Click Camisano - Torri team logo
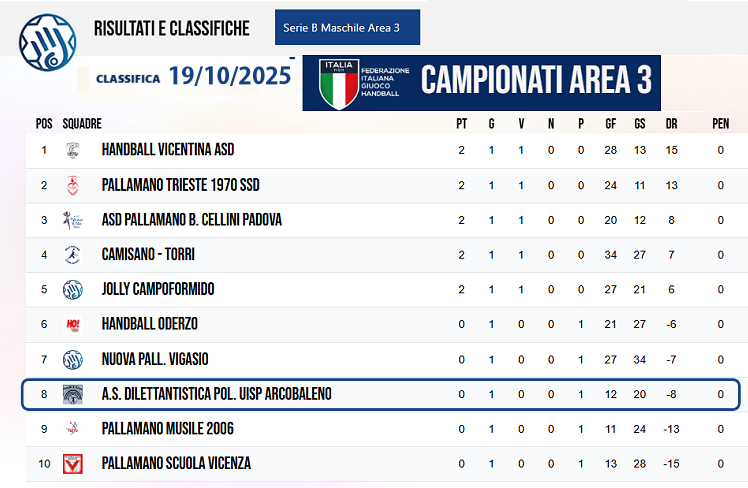This screenshot has height=488, width=748. [x=72, y=255]
